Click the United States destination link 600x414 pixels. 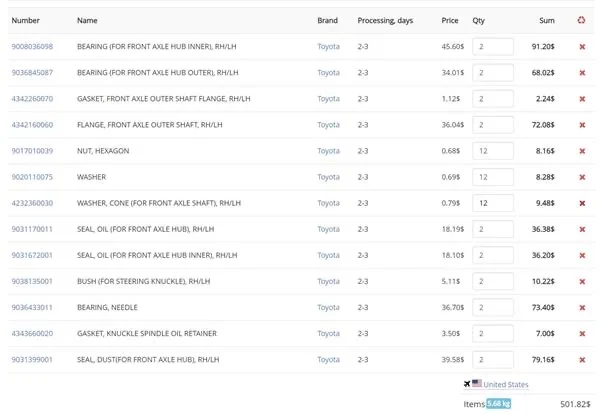pyautogui.click(x=505, y=384)
